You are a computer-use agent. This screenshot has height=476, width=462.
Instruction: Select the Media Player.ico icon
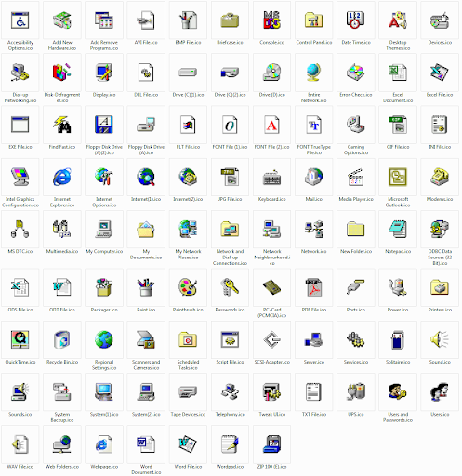(356, 178)
